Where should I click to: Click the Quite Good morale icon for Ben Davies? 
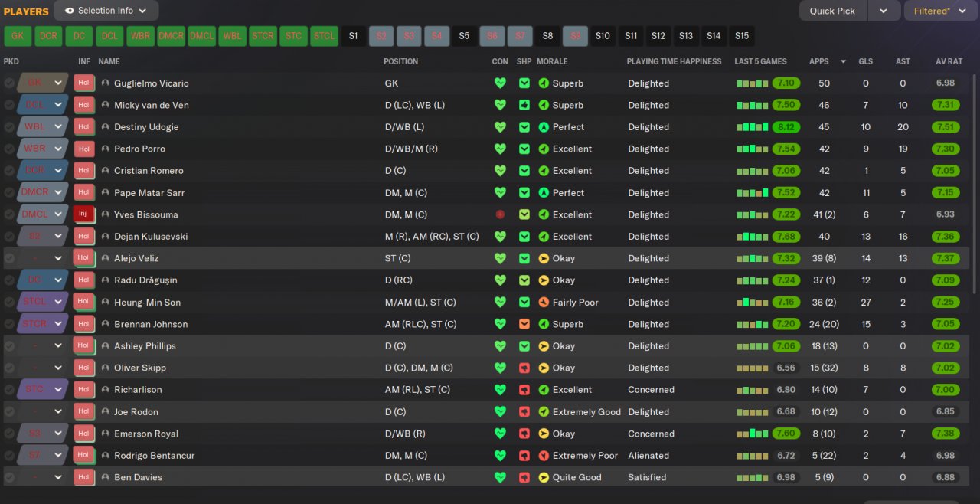(x=544, y=477)
